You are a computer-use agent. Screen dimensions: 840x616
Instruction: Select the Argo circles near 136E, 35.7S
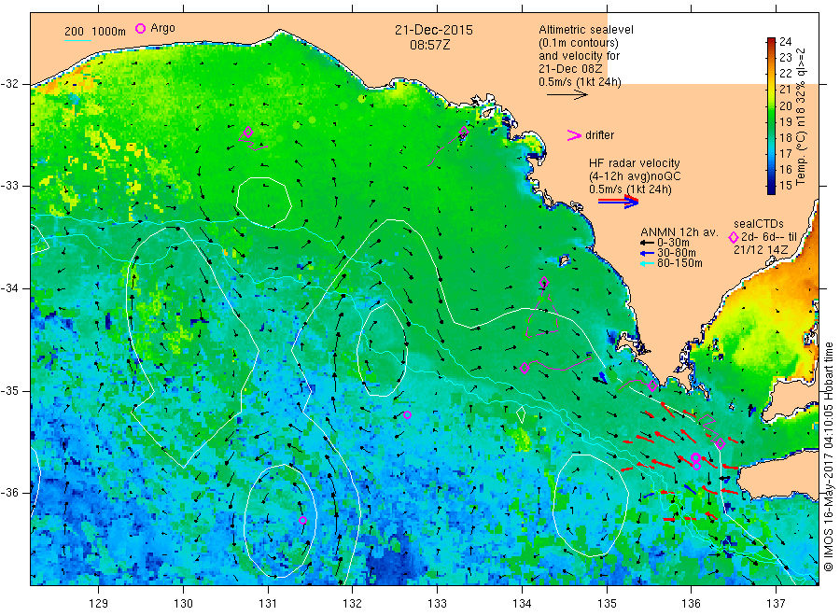click(x=695, y=461)
